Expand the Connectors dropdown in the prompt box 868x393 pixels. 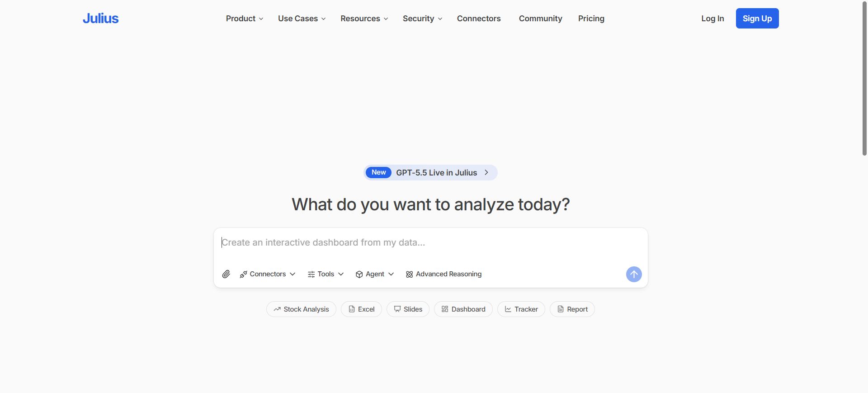(268, 274)
